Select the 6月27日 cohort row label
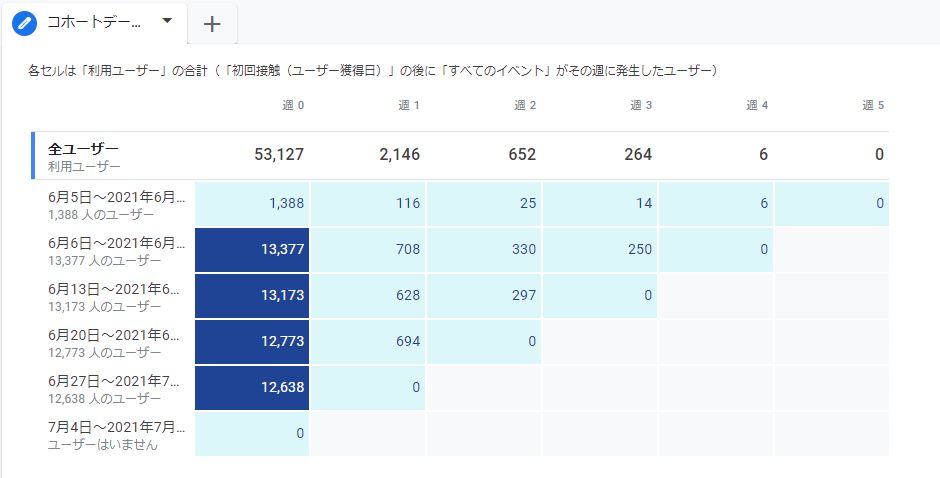 tap(113, 389)
